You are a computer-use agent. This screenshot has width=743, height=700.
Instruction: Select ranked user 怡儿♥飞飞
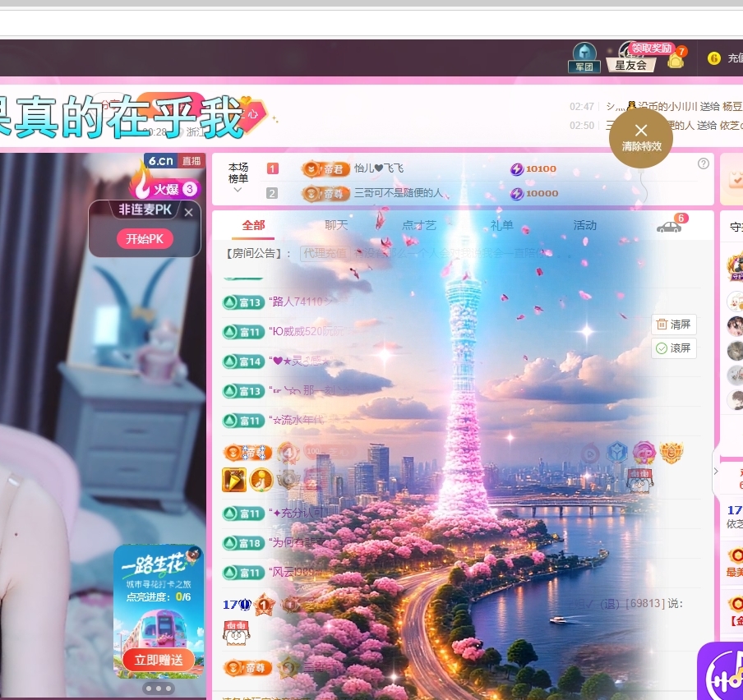[379, 168]
